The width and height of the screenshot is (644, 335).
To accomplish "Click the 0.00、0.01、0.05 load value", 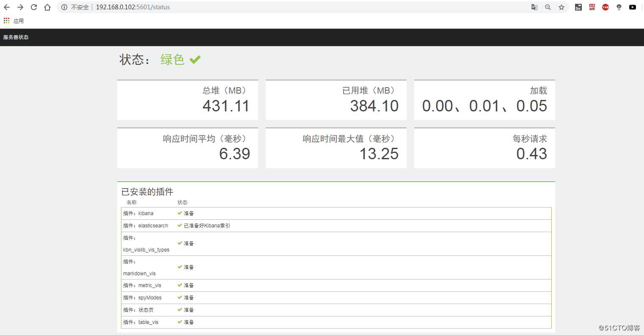I will (x=485, y=106).
